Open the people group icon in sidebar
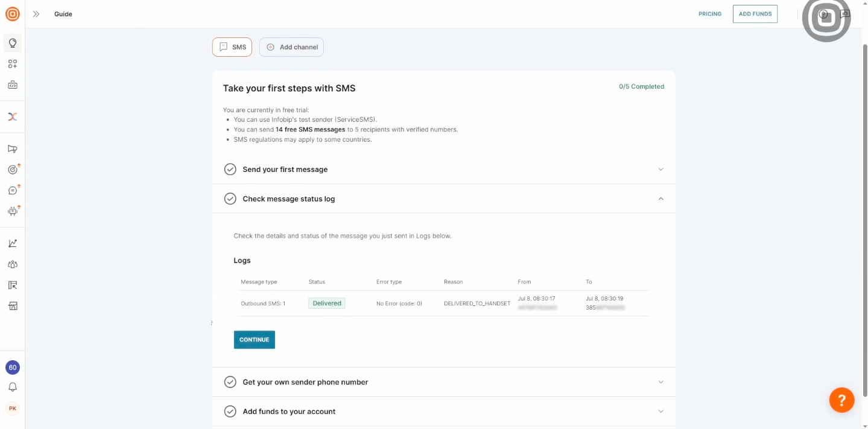868x429 pixels. (x=12, y=264)
